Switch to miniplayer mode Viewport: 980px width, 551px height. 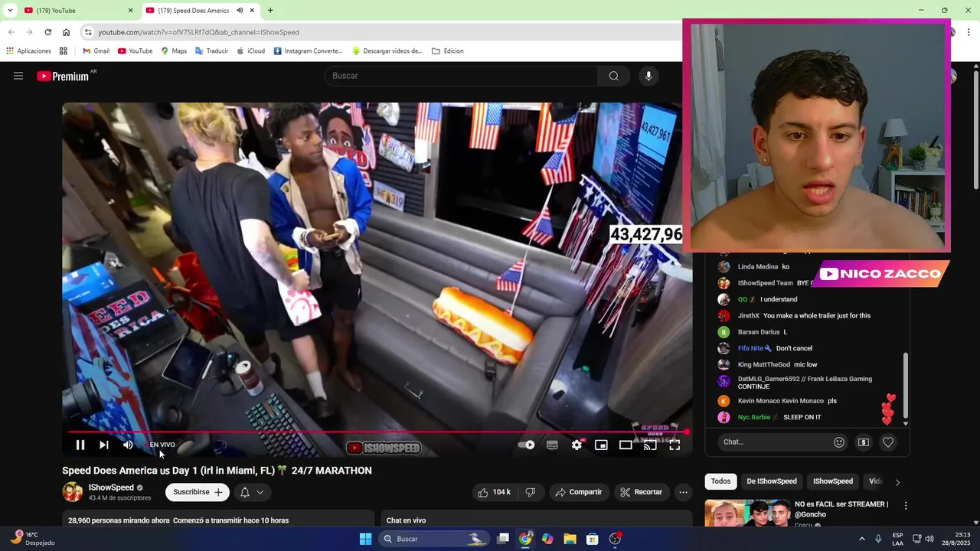tap(601, 445)
